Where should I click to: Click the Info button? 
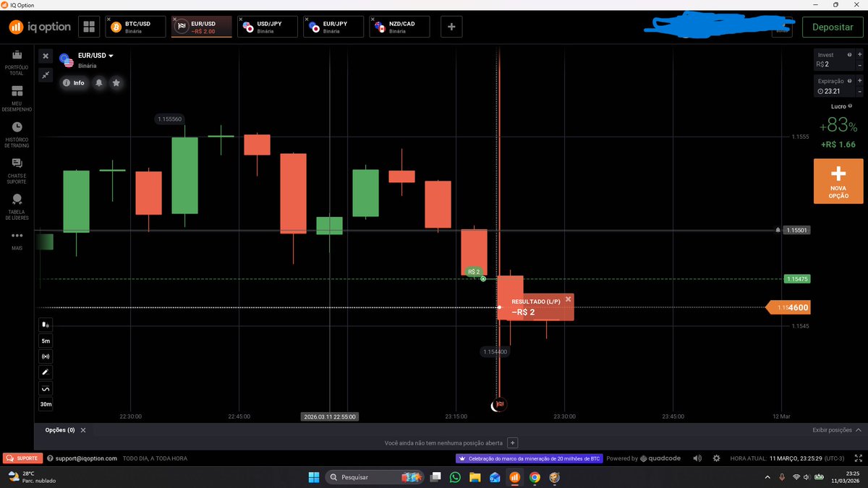pos(73,82)
